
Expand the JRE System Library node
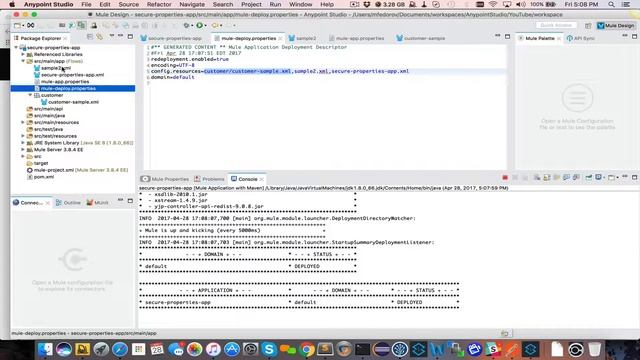point(23,143)
